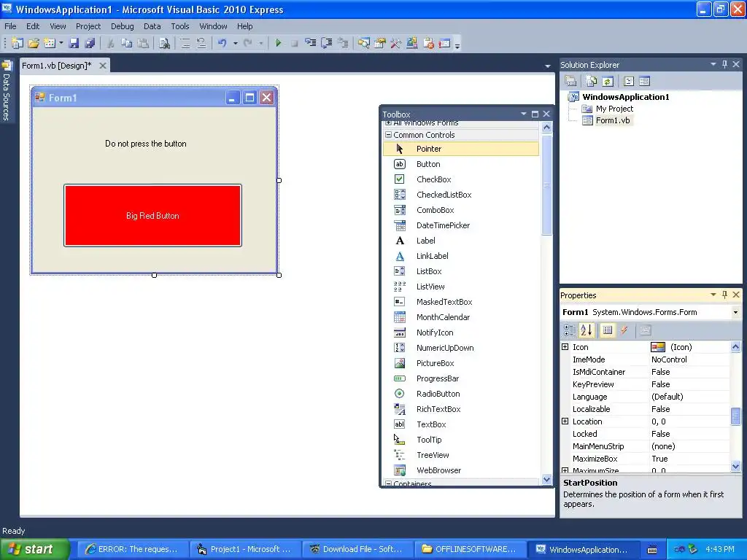Click the Properties panel scrollbar thumb
The image size is (747, 560).
pos(735,416)
